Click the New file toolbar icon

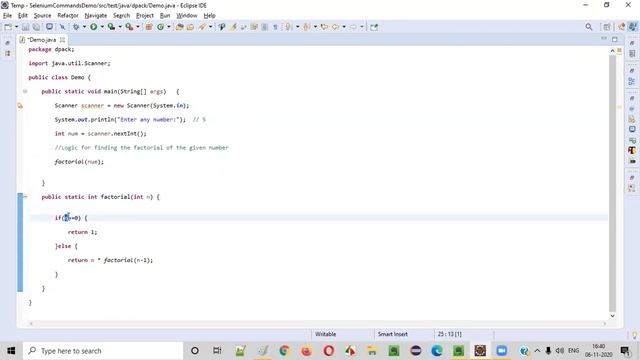(8, 27)
